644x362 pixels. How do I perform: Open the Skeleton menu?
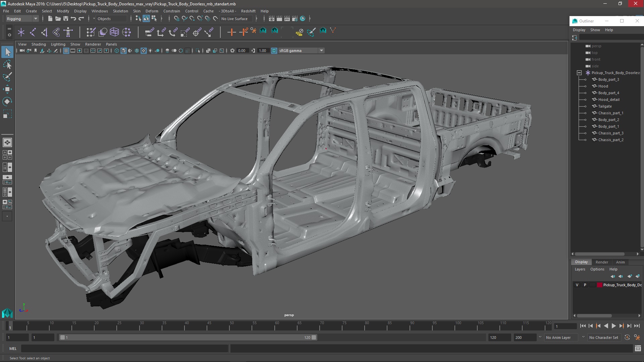(x=120, y=11)
